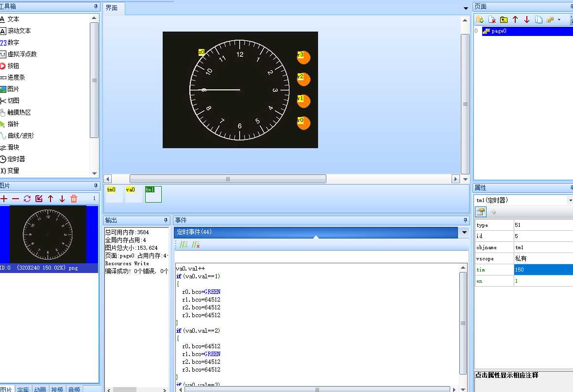Edit the tim property value 150

[543, 270]
